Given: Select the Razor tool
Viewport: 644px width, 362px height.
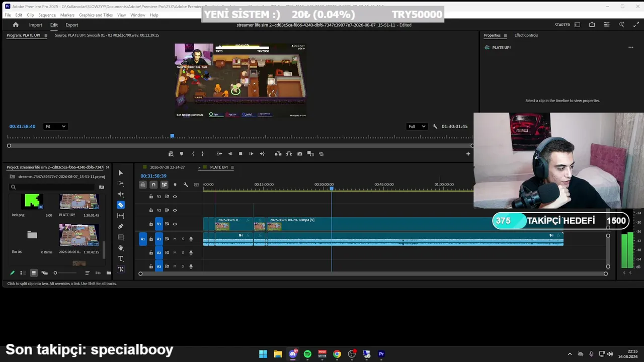Looking at the screenshot, I should pos(121,205).
